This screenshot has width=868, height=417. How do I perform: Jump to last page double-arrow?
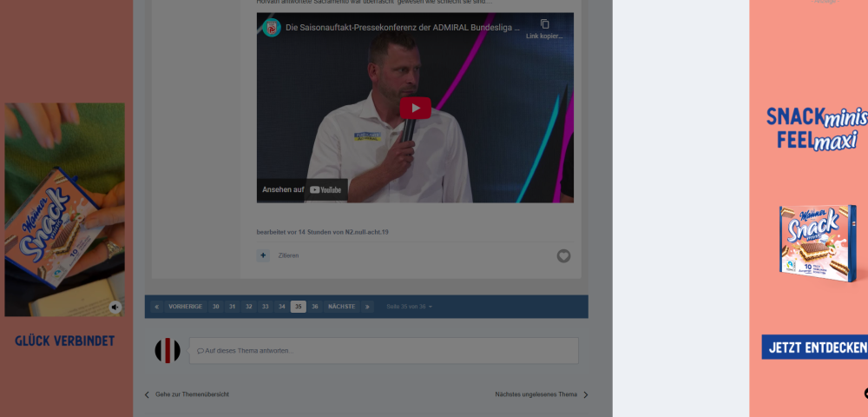tap(367, 307)
